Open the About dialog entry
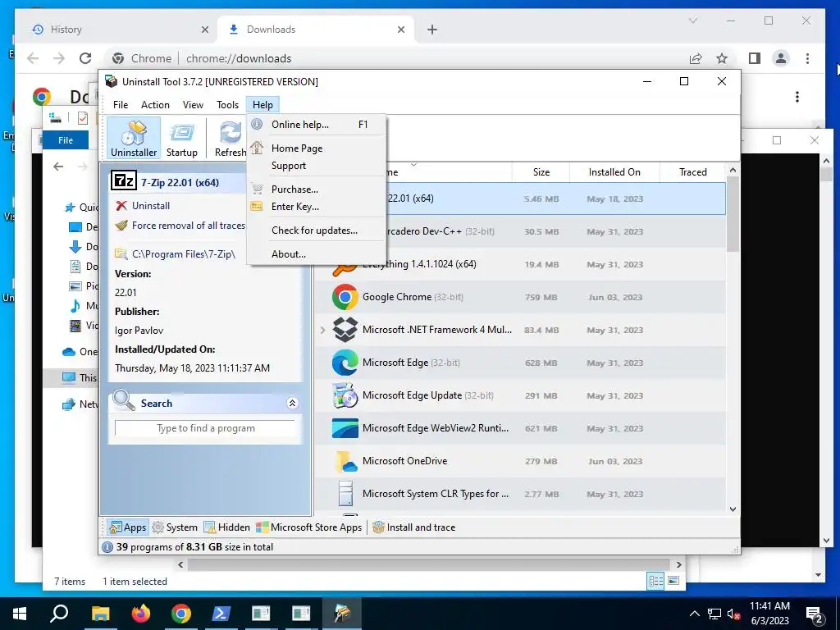This screenshot has height=630, width=840. coord(317,254)
